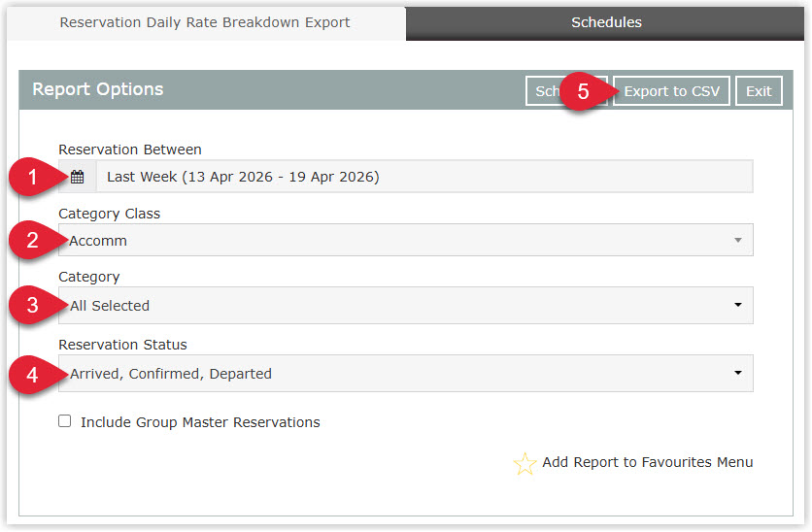Tick Include Group Master Reservations checkbox
Viewport: 812px width, 532px height.
(65, 421)
